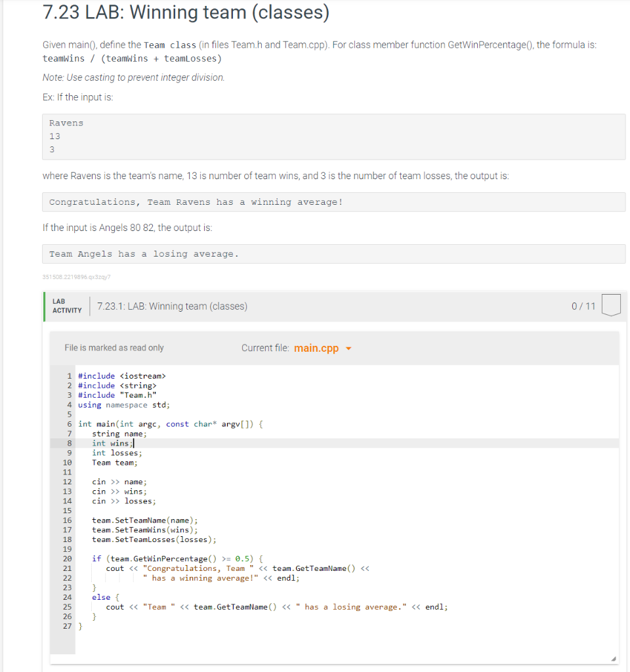Viewport: 630px width, 672px height.
Task: Click the losing average output example
Action: click(x=334, y=254)
